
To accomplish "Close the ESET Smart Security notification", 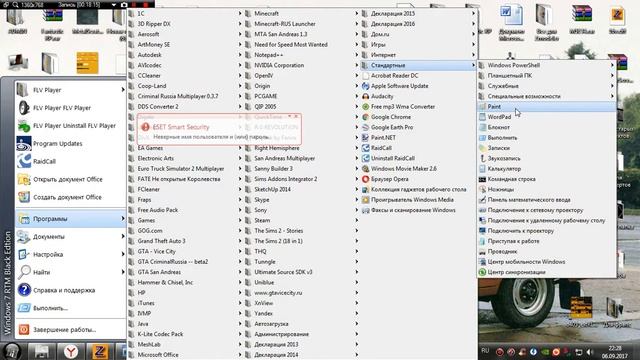I will click(x=296, y=116).
